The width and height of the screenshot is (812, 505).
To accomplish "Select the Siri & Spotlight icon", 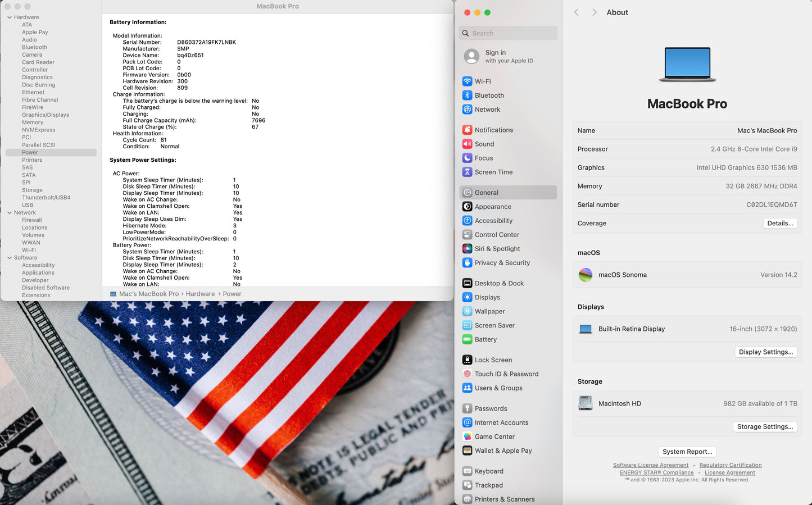I will click(467, 249).
